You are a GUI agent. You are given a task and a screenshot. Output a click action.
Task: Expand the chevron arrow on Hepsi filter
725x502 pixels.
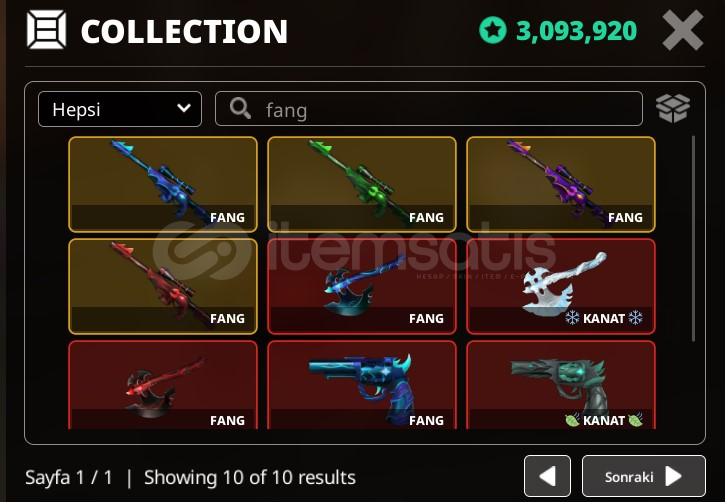pos(184,109)
